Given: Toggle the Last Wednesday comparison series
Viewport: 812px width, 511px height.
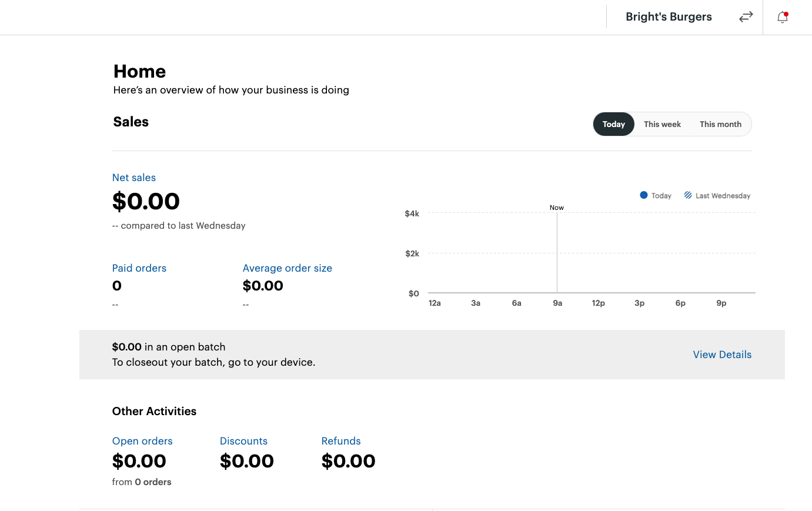Looking at the screenshot, I should 717,195.
